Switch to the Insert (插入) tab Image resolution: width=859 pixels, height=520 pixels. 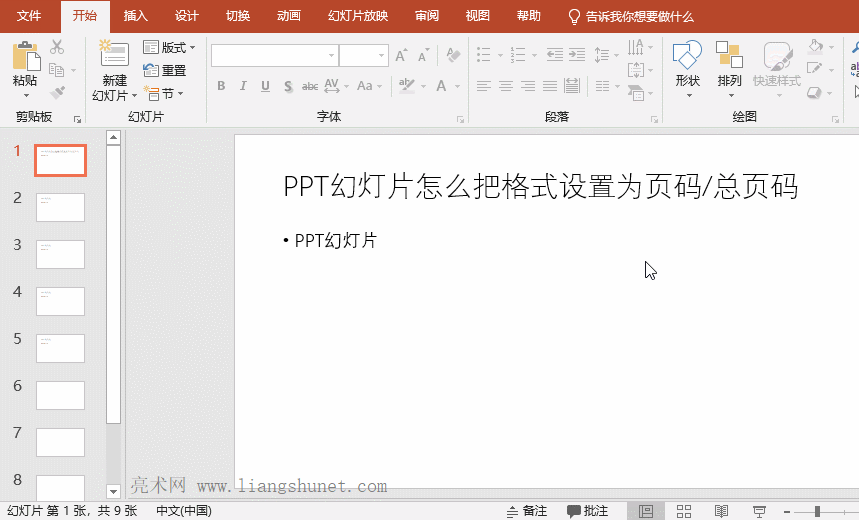point(136,16)
